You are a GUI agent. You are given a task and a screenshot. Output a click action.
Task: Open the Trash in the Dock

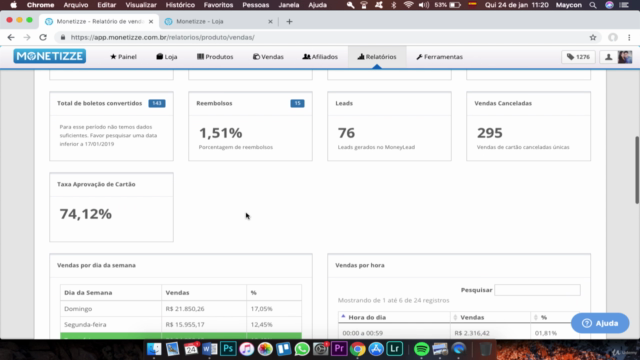pyautogui.click(x=485, y=349)
